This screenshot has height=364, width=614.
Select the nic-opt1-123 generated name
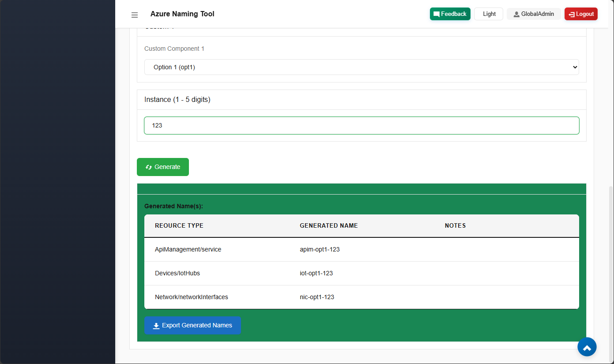click(x=316, y=297)
